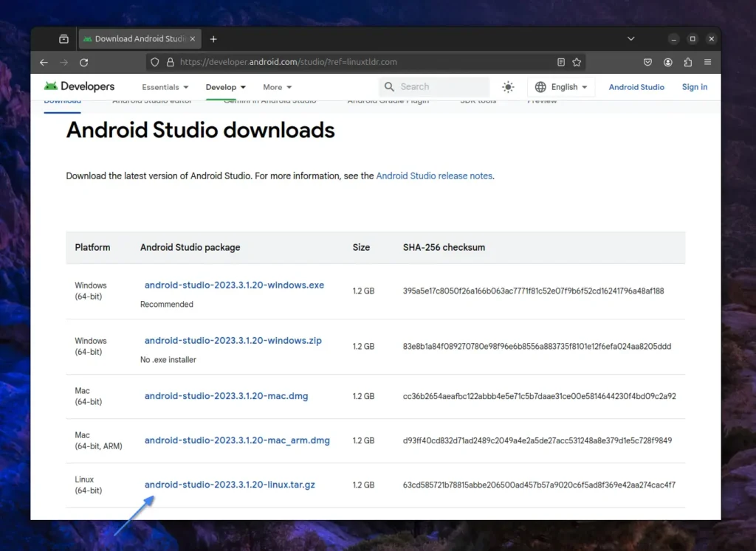Image resolution: width=756 pixels, height=551 pixels.
Task: Click the checksum starting with cc36b2654
Action: point(540,396)
